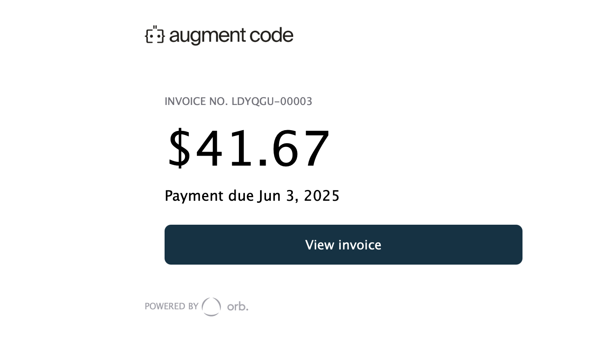The height and width of the screenshot is (364, 592).
Task: Click the dollar sign of the amount
Action: (179, 148)
